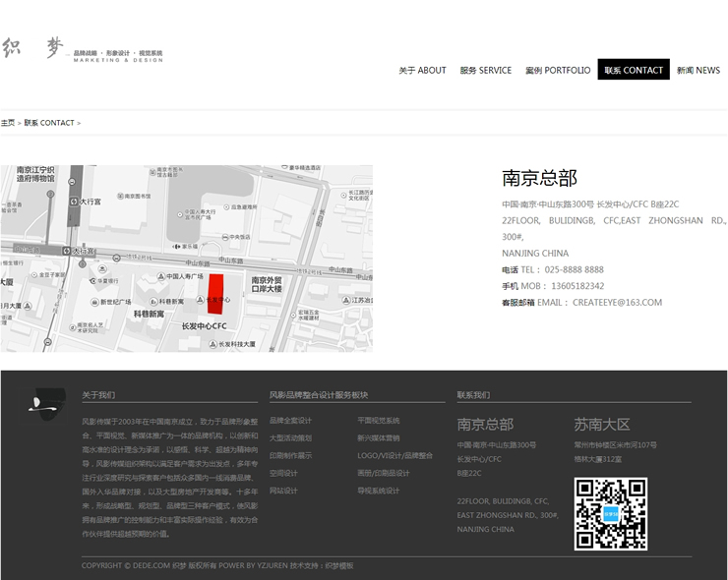This screenshot has width=728, height=580.
Task: Open 平面视觉系统 footer service link
Action: click(x=378, y=421)
